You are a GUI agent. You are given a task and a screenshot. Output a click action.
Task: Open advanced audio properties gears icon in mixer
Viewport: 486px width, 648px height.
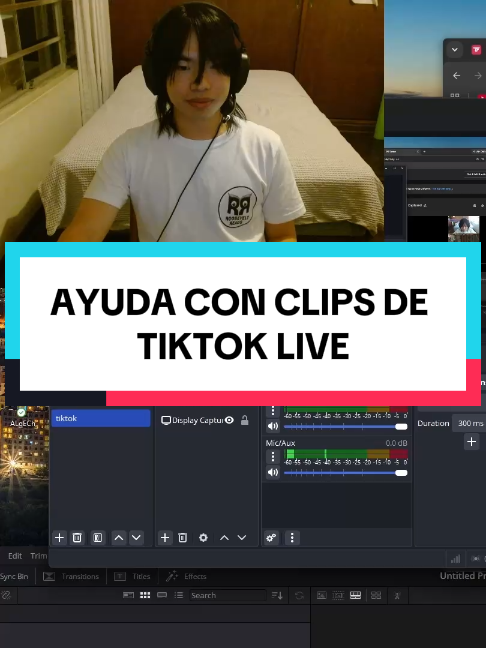pos(271,538)
